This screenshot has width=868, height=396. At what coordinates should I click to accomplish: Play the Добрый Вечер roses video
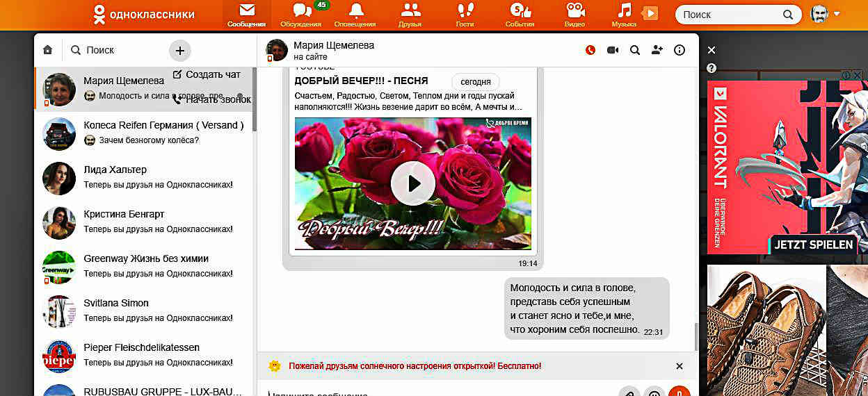pyautogui.click(x=413, y=183)
